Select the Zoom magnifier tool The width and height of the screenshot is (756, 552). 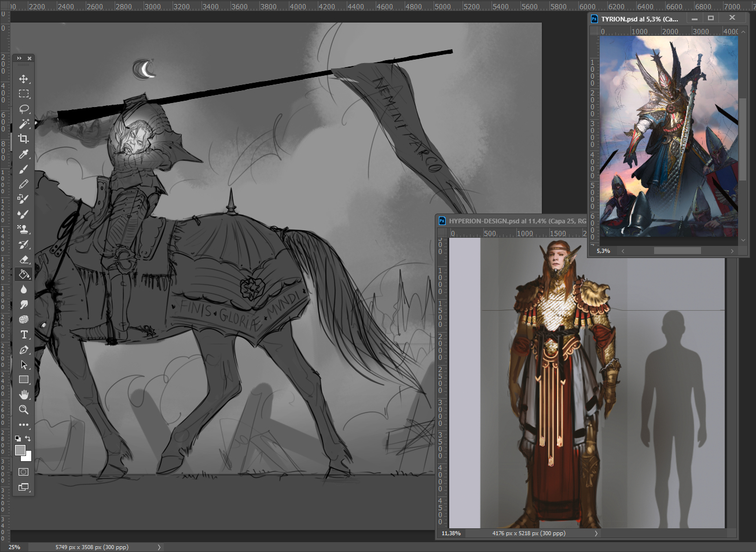click(24, 410)
